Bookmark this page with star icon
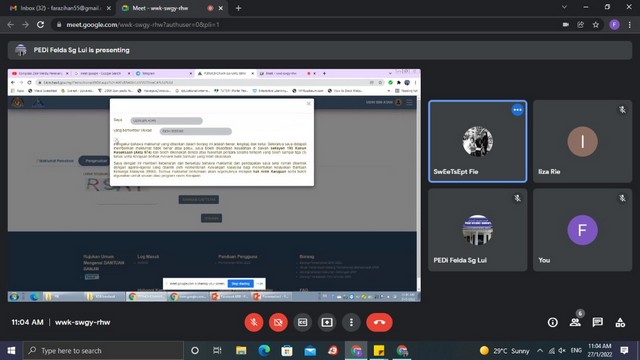640x360 pixels. pyautogui.click(x=596, y=24)
